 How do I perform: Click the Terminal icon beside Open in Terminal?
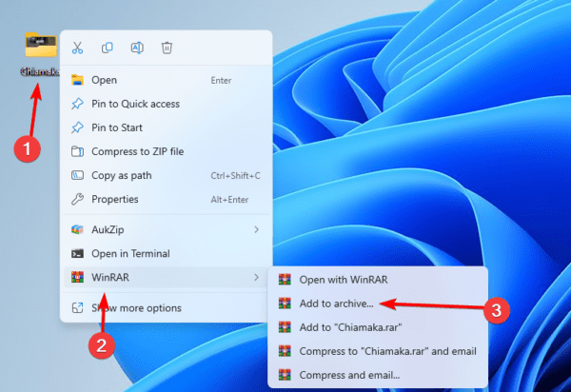77,254
